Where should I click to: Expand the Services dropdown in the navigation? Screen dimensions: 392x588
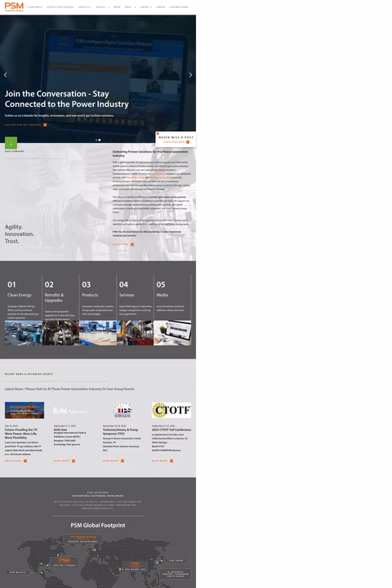[102, 7]
